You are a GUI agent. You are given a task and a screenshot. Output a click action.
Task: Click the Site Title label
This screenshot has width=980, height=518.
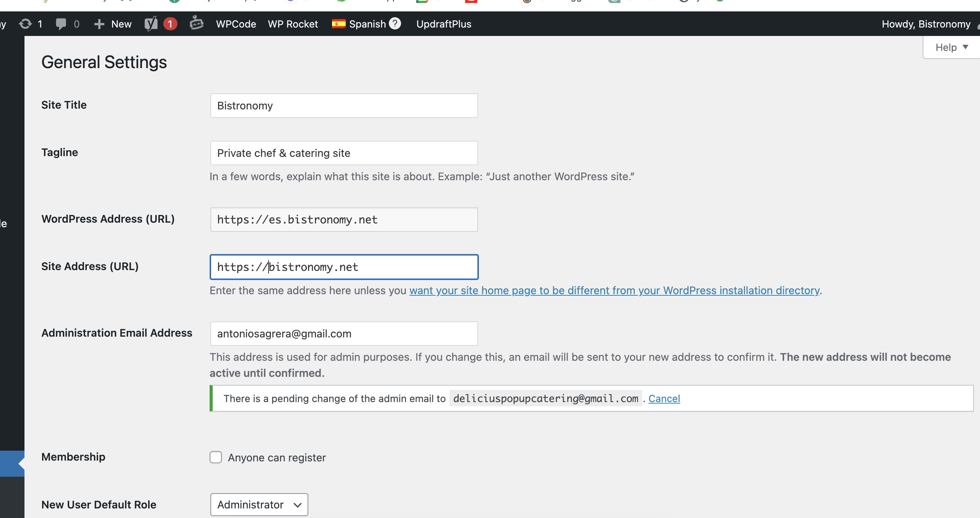(x=64, y=105)
